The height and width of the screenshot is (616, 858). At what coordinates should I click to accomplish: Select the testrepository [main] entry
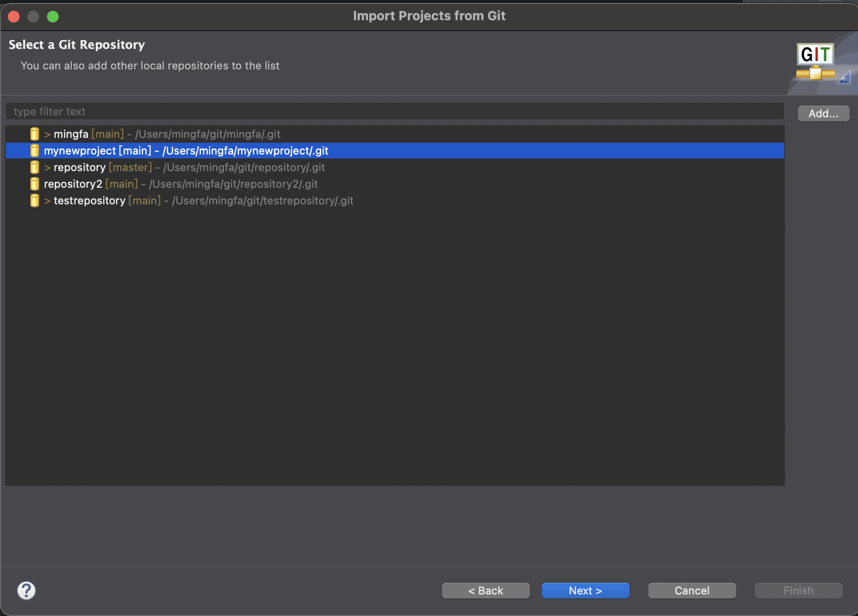coord(203,200)
